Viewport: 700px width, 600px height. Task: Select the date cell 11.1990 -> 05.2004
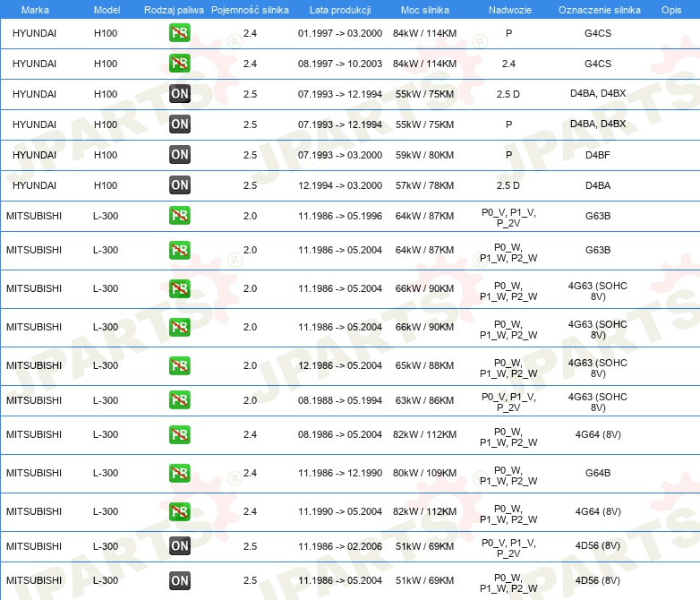click(x=340, y=511)
